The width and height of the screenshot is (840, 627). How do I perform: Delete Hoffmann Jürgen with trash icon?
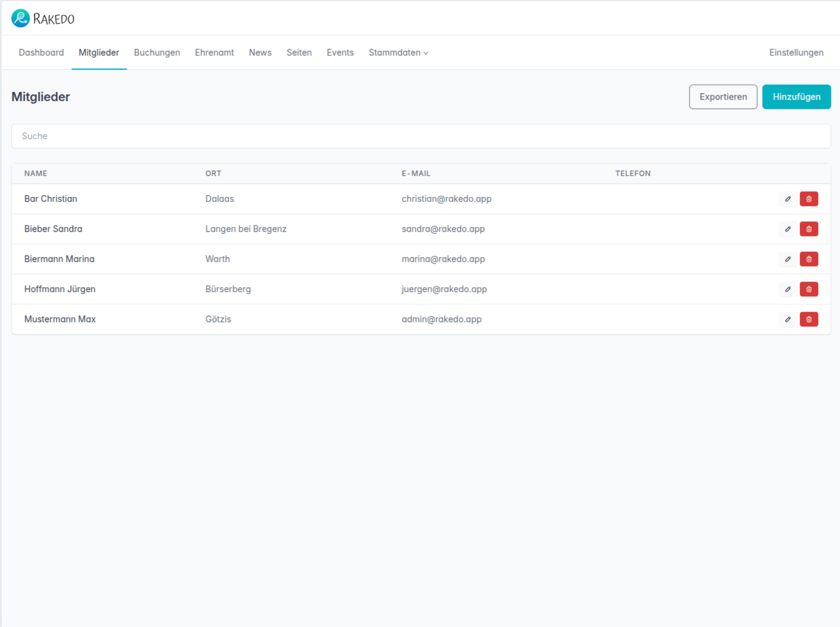coord(809,289)
